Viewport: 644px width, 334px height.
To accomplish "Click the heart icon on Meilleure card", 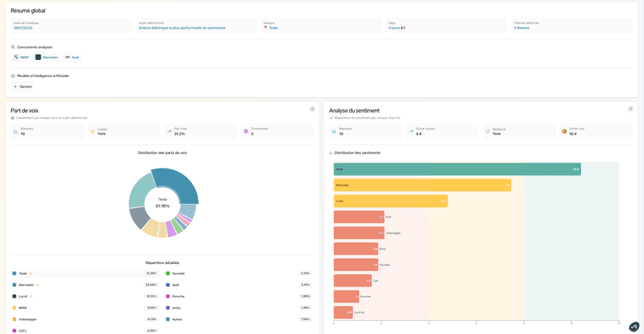I will point(488,131).
